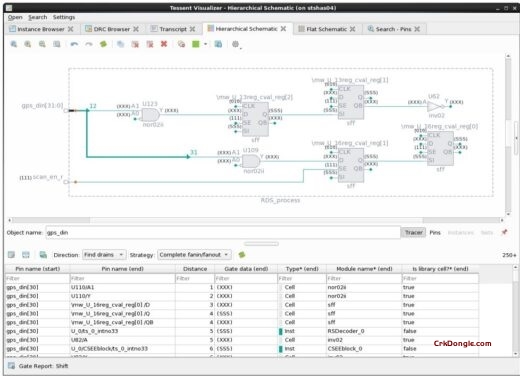520x376 pixels.
Task: Close the Search - Pins tab
Action: pyautogui.click(x=417, y=29)
